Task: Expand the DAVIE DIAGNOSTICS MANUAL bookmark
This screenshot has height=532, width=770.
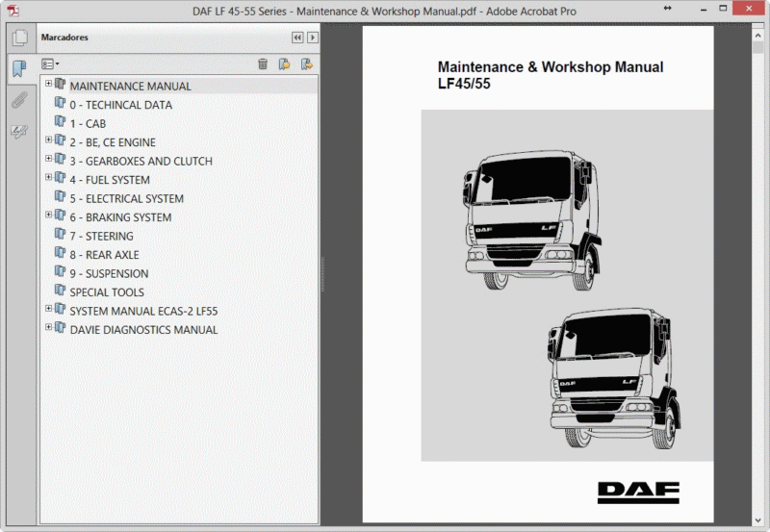Action: 49,327
